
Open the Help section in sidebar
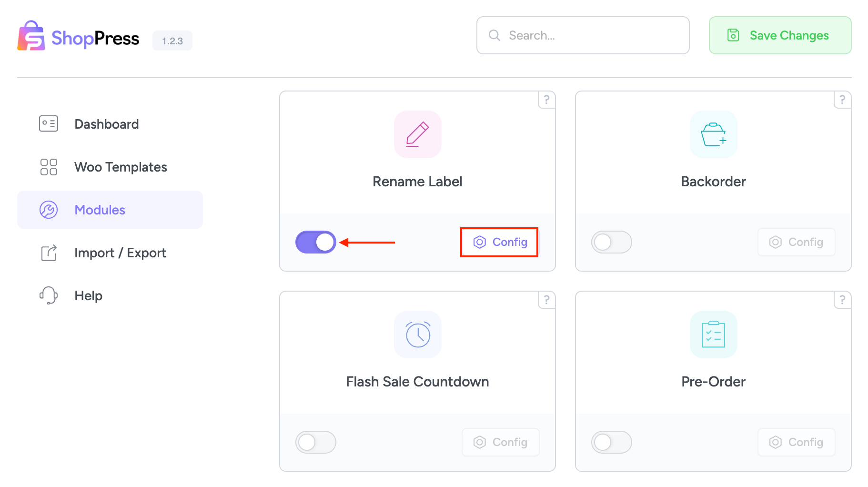coord(88,295)
